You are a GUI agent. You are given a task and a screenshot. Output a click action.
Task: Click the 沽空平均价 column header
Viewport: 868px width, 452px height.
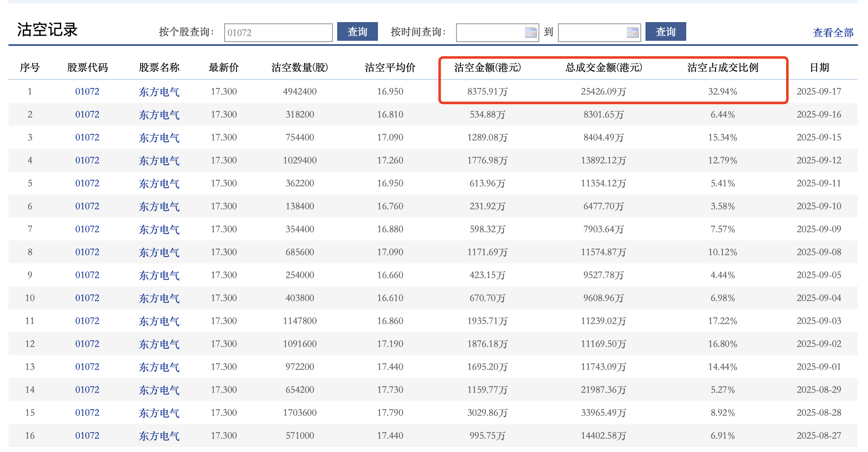pos(390,68)
